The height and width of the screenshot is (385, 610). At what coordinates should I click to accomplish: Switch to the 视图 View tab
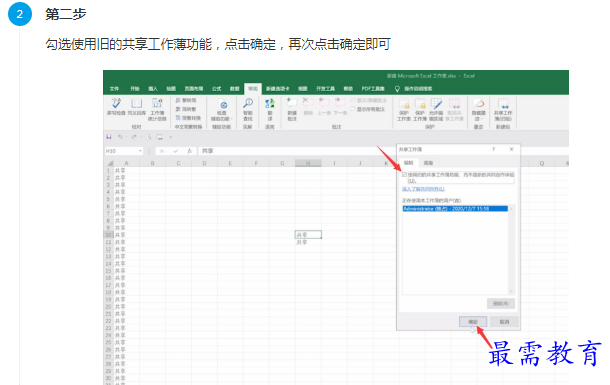(x=303, y=89)
